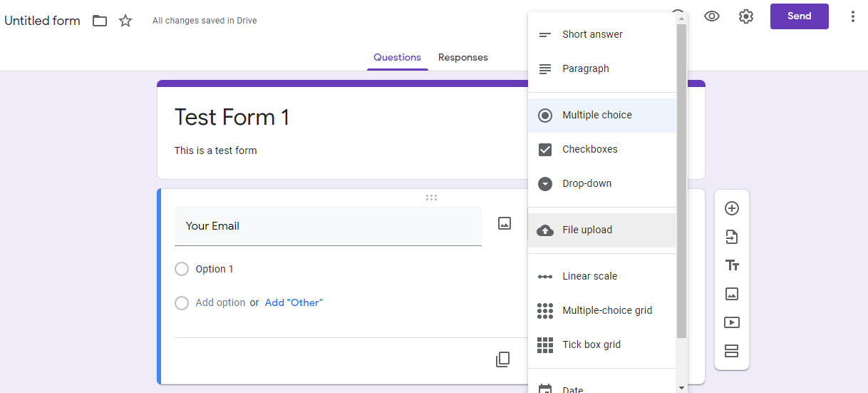Viewport: 868px width, 393px height.
Task: Click the Import questions icon
Action: [731, 237]
